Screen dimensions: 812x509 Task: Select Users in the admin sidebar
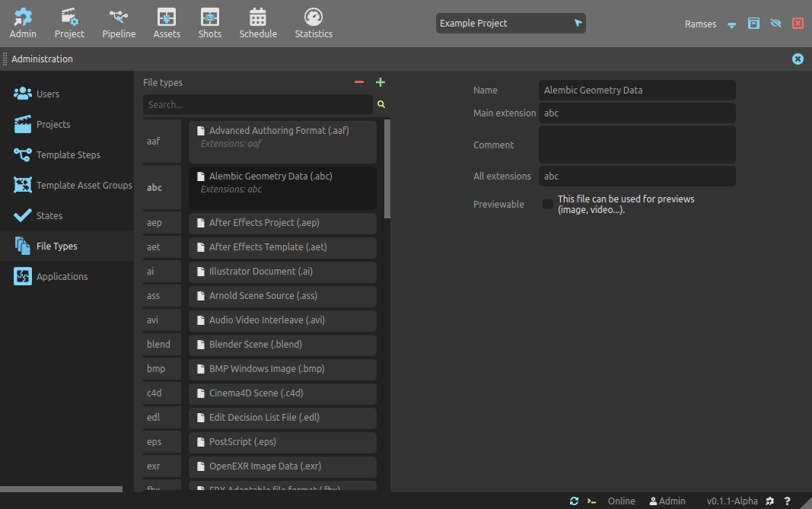pos(67,94)
